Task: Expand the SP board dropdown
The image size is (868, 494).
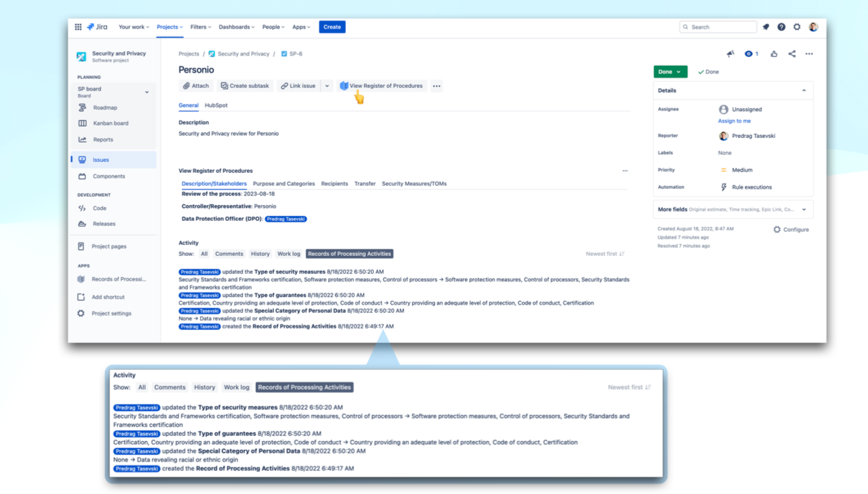Action: tap(146, 92)
